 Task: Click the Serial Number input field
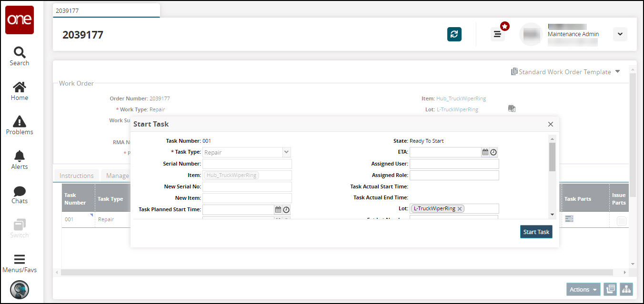point(247,164)
